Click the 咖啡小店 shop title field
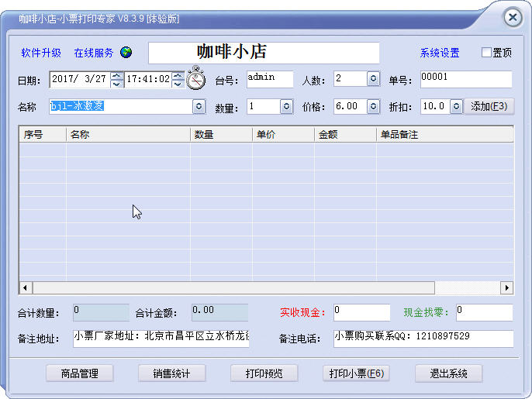The image size is (532, 399). point(264,53)
